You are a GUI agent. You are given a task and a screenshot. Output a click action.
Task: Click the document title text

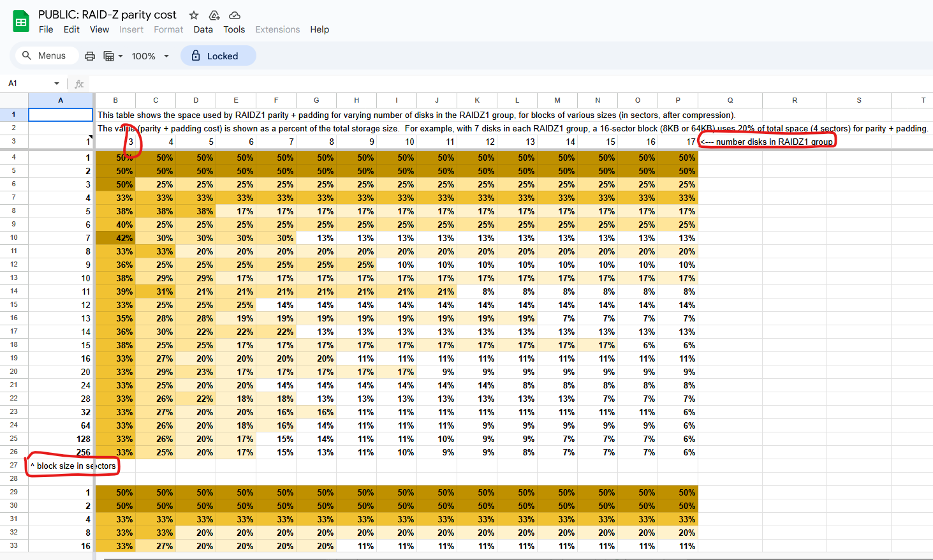click(x=107, y=15)
